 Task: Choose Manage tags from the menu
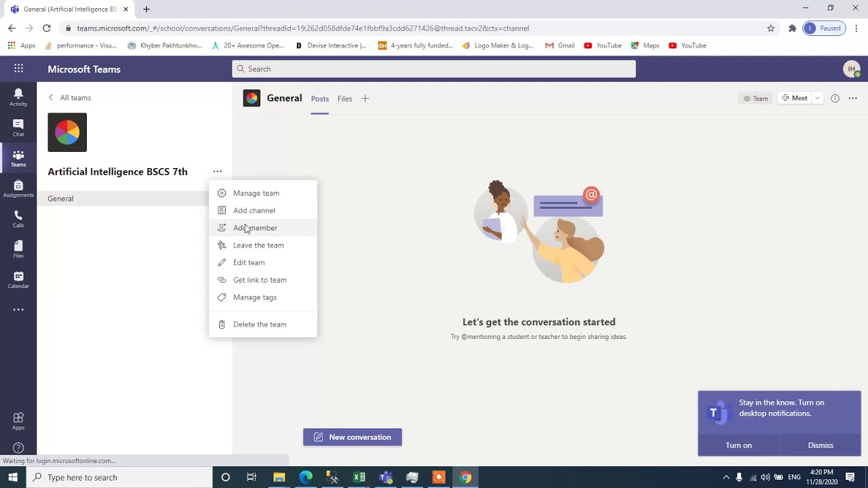pyautogui.click(x=262, y=297)
